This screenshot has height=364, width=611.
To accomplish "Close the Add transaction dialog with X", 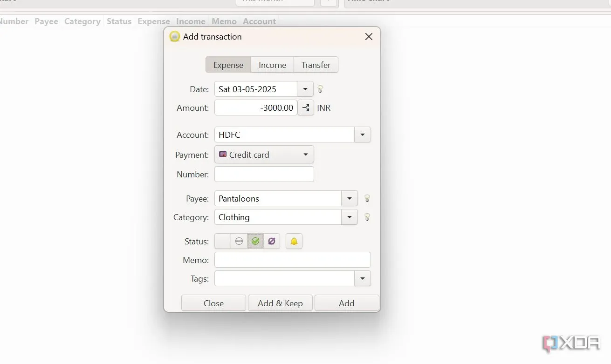I will (369, 37).
